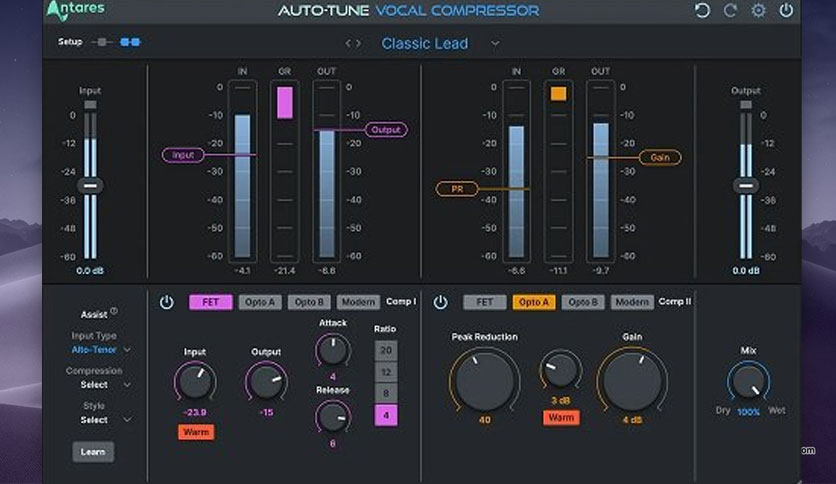Toggle the Warm button in Comp II
The image size is (836, 484).
pyautogui.click(x=561, y=417)
